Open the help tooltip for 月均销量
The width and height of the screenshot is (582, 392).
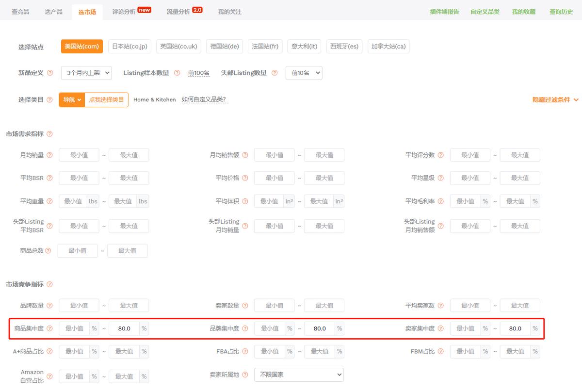click(50, 155)
